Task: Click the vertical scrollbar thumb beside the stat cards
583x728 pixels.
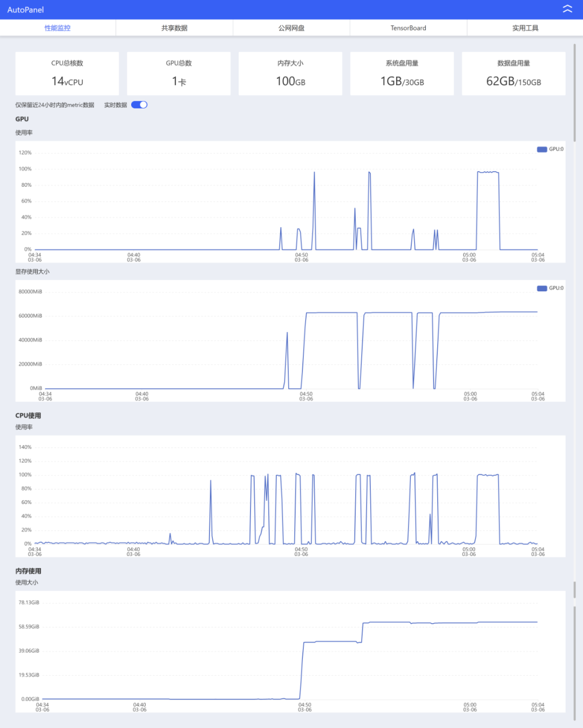Action: pos(574,93)
